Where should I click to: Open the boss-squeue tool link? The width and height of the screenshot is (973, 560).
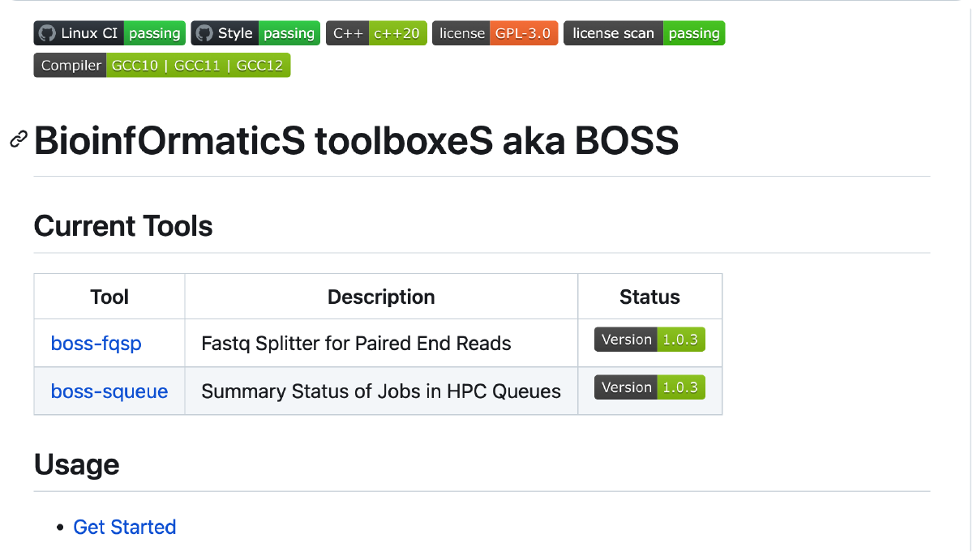tap(109, 391)
